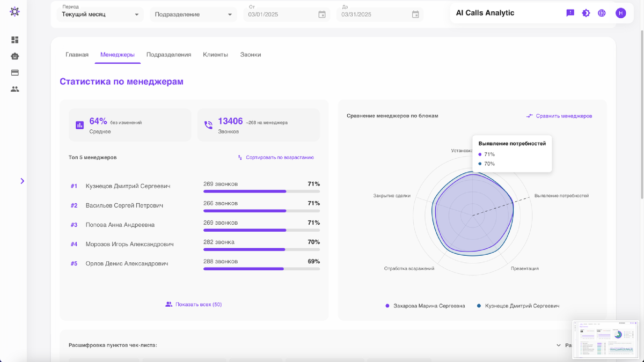Click 'Сравнить менеджеров' link
The width and height of the screenshot is (644, 362).
564,116
